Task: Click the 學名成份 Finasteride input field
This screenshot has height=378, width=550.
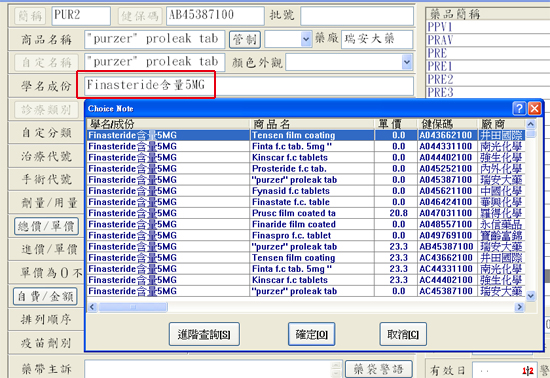Action: (x=249, y=85)
